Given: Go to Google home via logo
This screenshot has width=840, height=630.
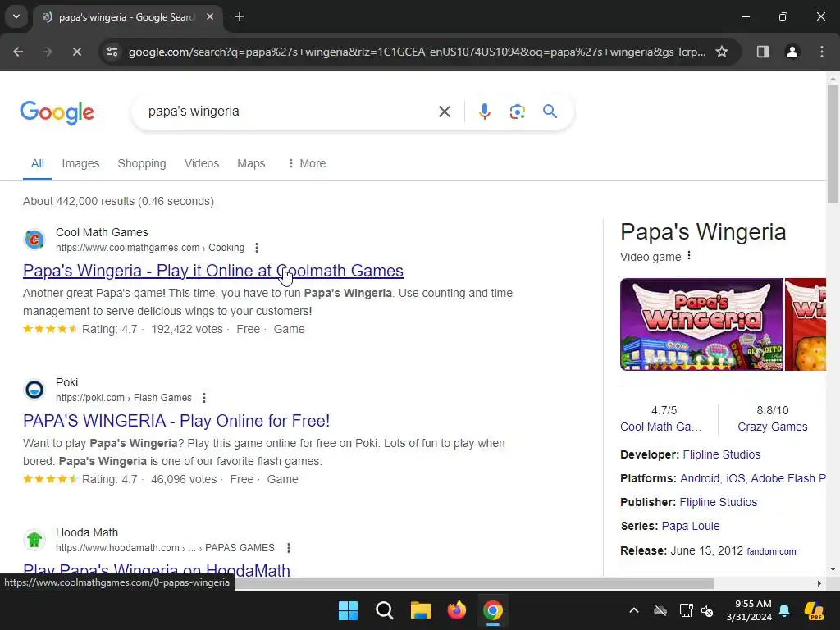Looking at the screenshot, I should coord(57,112).
